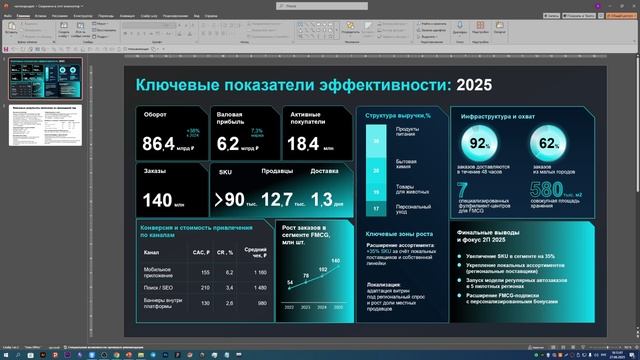Viewport: 640px width, 360px height.
Task: Click Найти in the editing group
Action: (x=432, y=24)
